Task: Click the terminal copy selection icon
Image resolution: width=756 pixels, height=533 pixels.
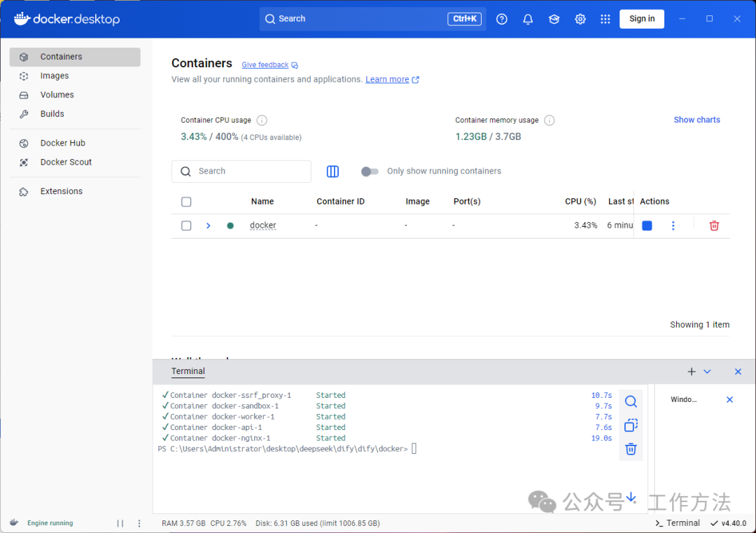Action: (x=631, y=425)
